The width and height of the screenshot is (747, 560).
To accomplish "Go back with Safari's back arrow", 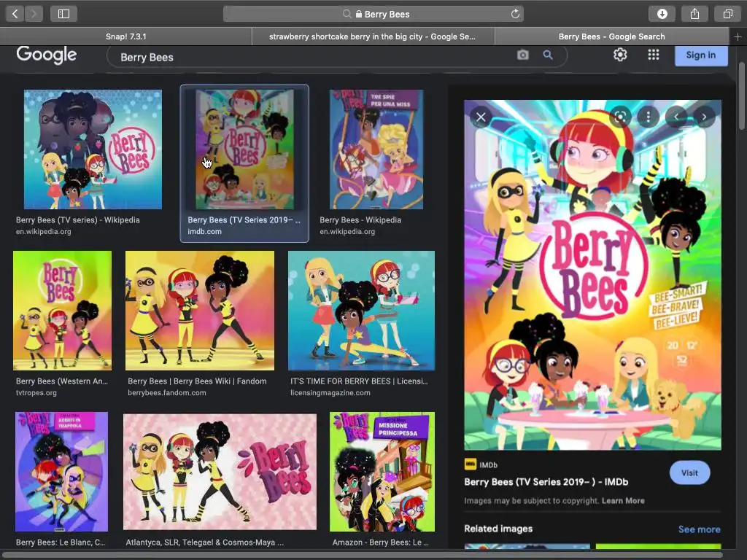I will [15, 14].
